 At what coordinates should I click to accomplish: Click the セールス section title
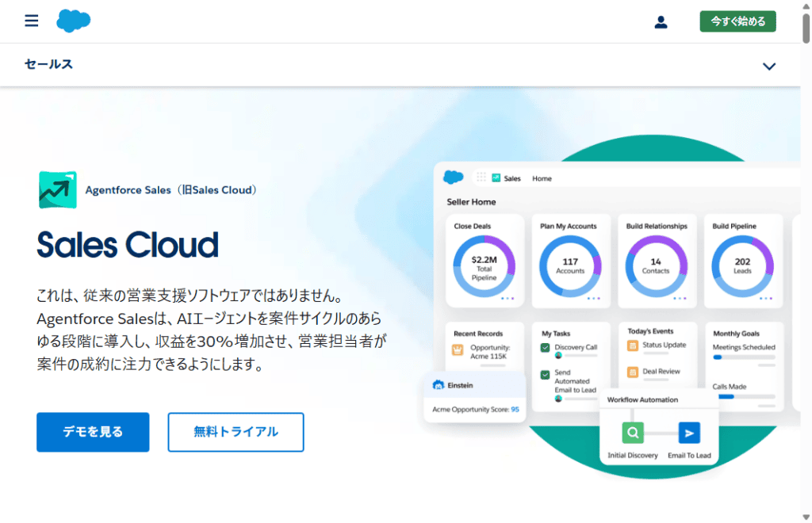coord(48,64)
